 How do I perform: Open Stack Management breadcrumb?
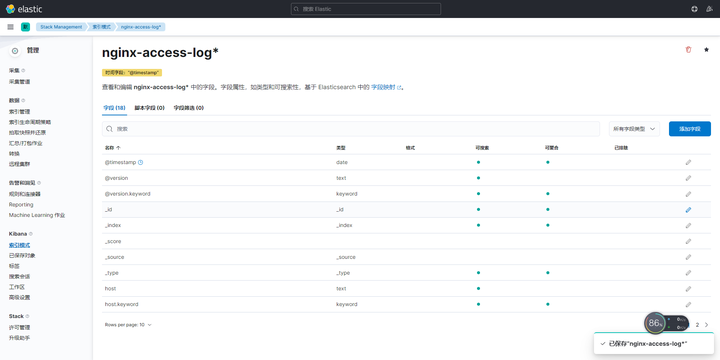click(61, 27)
